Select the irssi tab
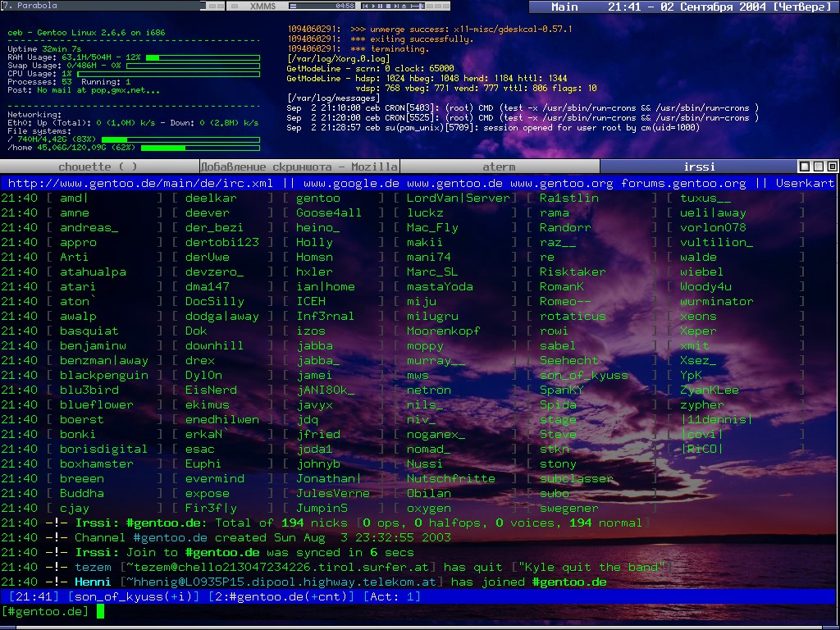The height and width of the screenshot is (630, 840). point(699,167)
